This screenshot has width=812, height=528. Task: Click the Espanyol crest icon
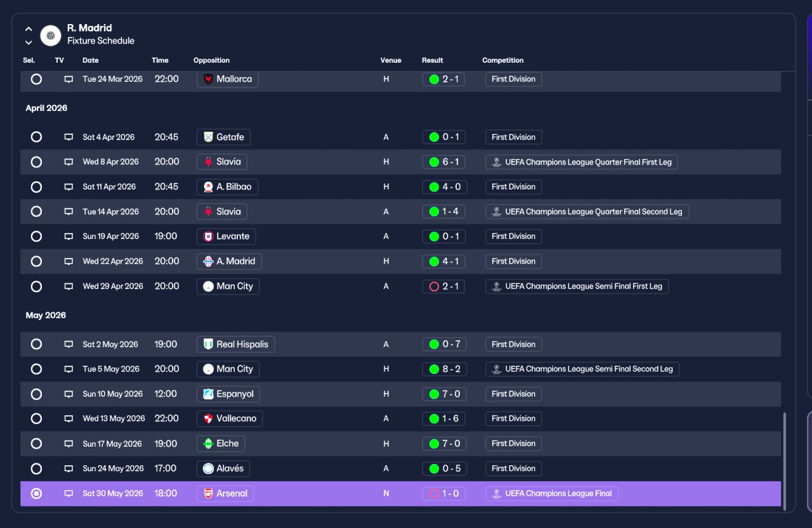tap(209, 394)
